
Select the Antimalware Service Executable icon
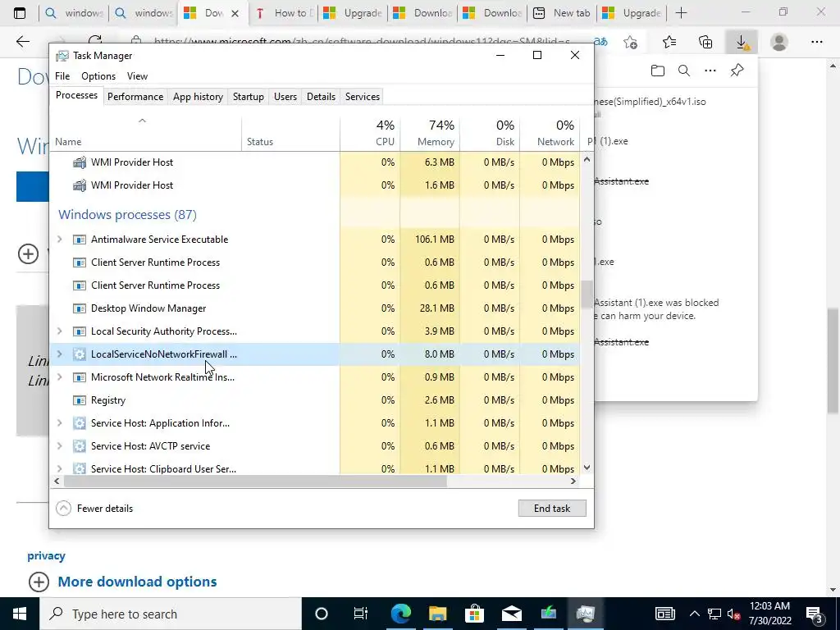click(x=80, y=240)
